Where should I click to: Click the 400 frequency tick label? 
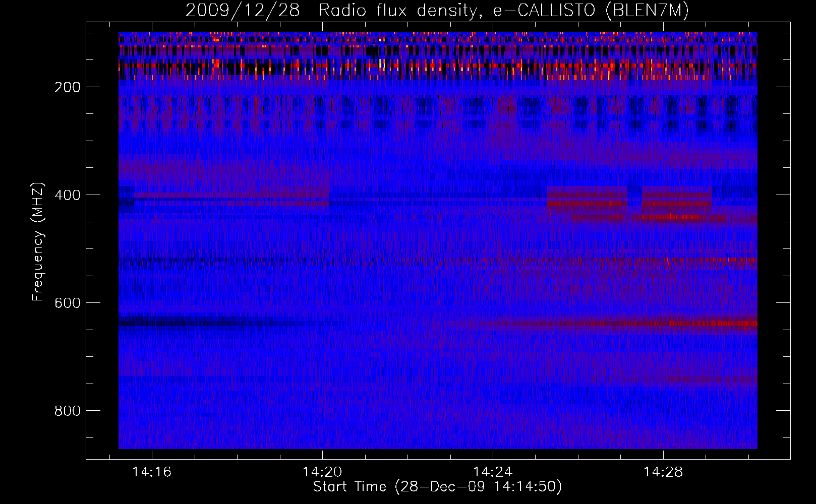coord(68,195)
